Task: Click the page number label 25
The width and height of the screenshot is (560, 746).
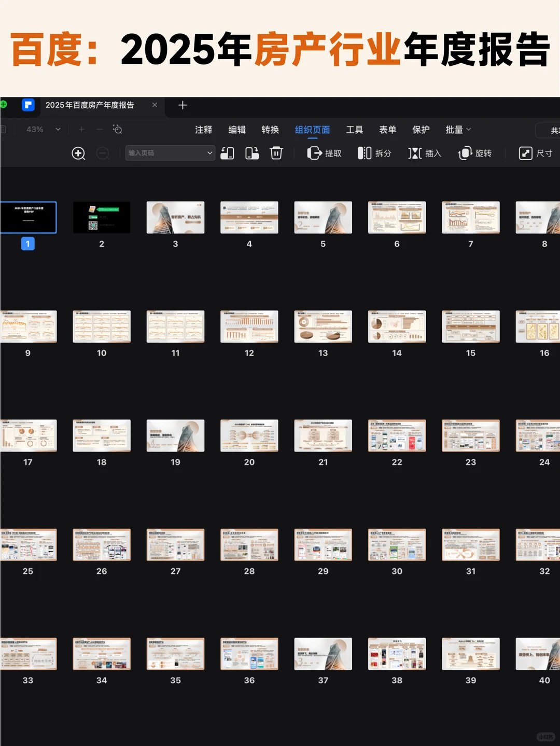Action: tap(28, 571)
